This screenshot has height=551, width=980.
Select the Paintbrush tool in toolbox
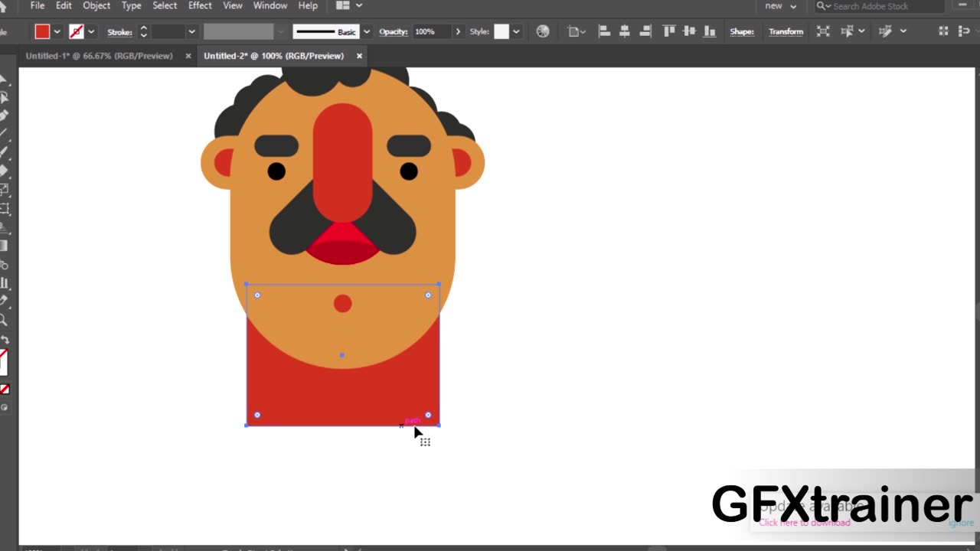pos(4,152)
